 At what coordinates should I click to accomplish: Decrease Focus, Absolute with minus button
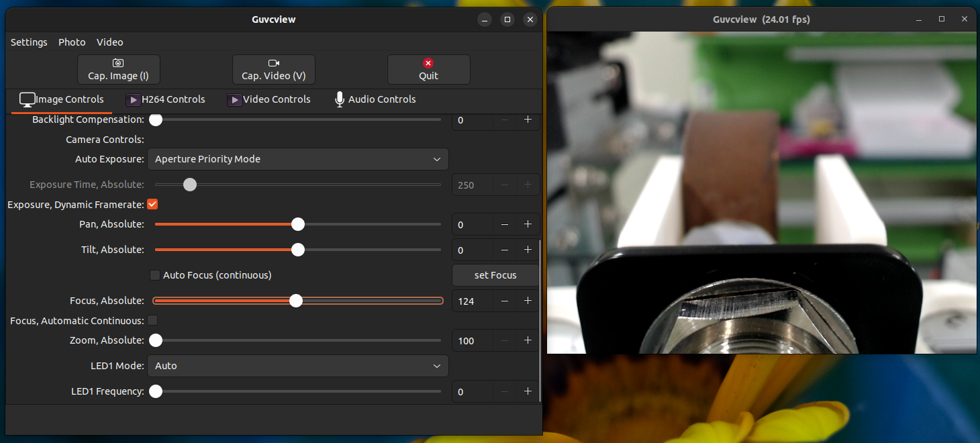(x=505, y=301)
